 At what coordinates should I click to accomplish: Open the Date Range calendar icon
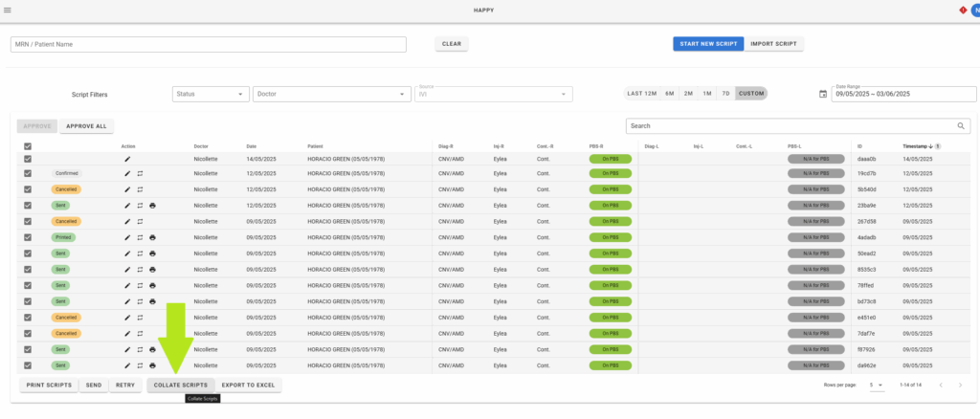pyautogui.click(x=823, y=94)
